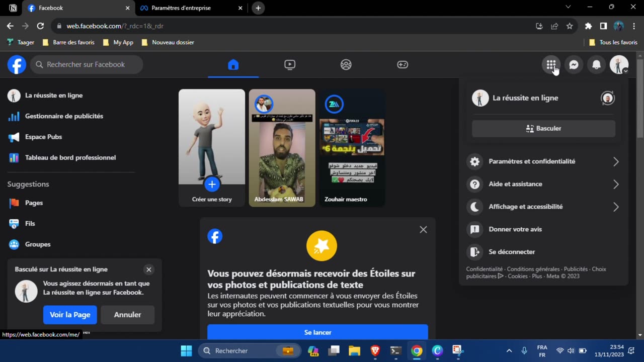This screenshot has width=644, height=362.
Task: Open the Groups tab icon in top bar
Action: pyautogui.click(x=346, y=64)
